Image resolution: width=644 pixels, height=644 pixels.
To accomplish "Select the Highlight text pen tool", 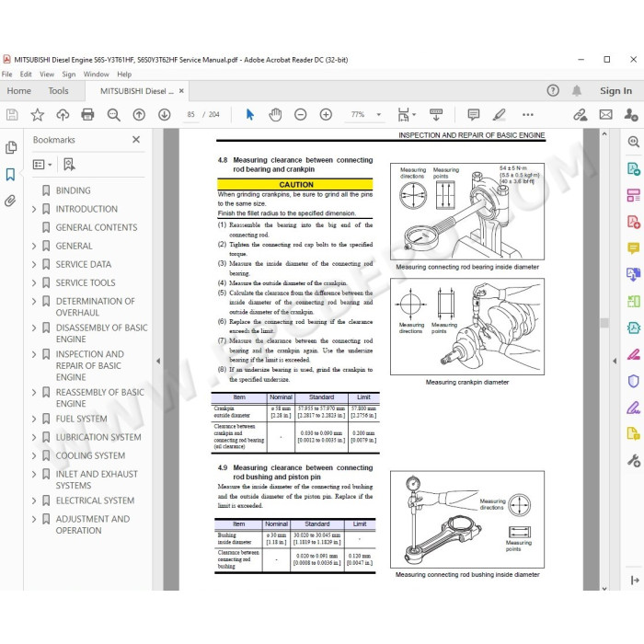I will tap(499, 115).
